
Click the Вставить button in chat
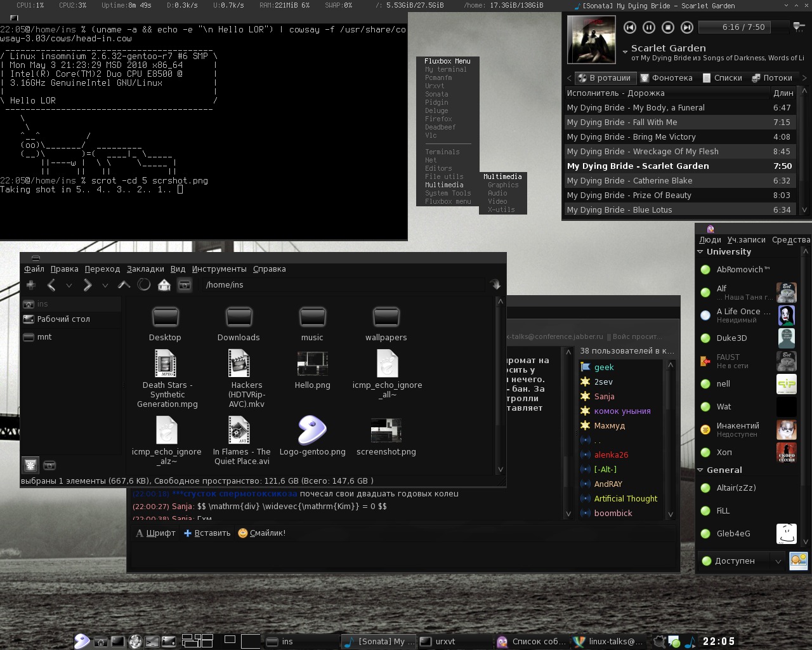207,533
